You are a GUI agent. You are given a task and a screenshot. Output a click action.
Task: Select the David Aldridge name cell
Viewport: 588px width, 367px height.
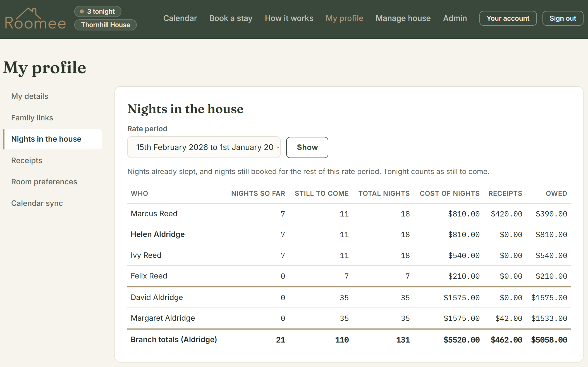tap(157, 297)
